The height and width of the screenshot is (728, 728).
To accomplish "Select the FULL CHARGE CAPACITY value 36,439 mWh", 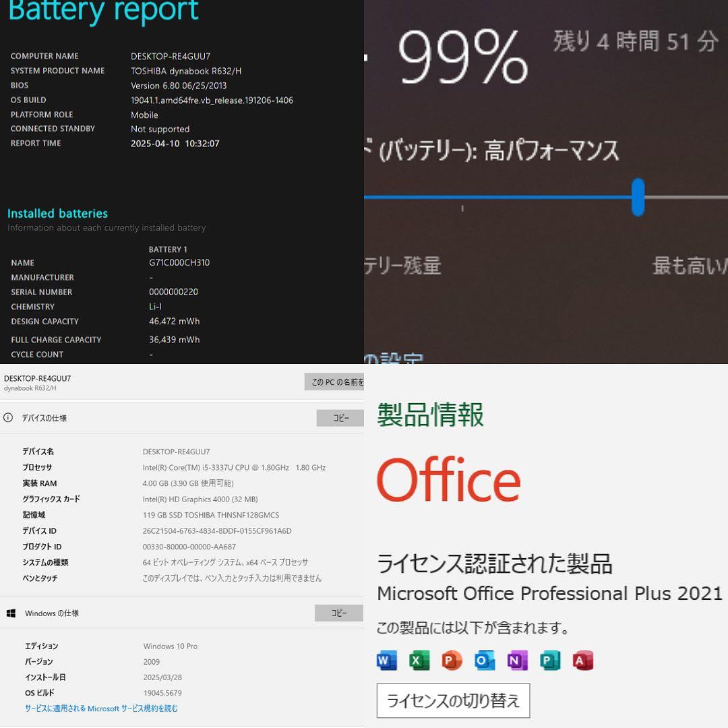I will click(x=174, y=339).
